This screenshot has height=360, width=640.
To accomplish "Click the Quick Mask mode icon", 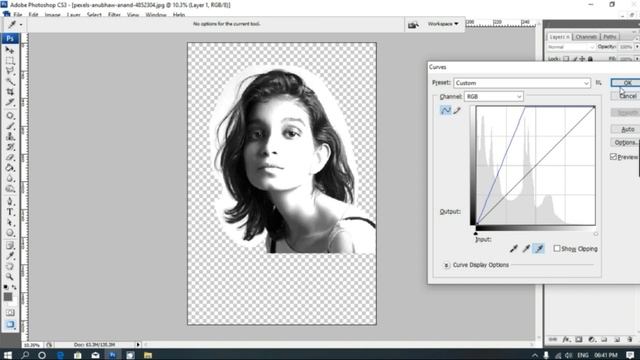I will click(10, 313).
